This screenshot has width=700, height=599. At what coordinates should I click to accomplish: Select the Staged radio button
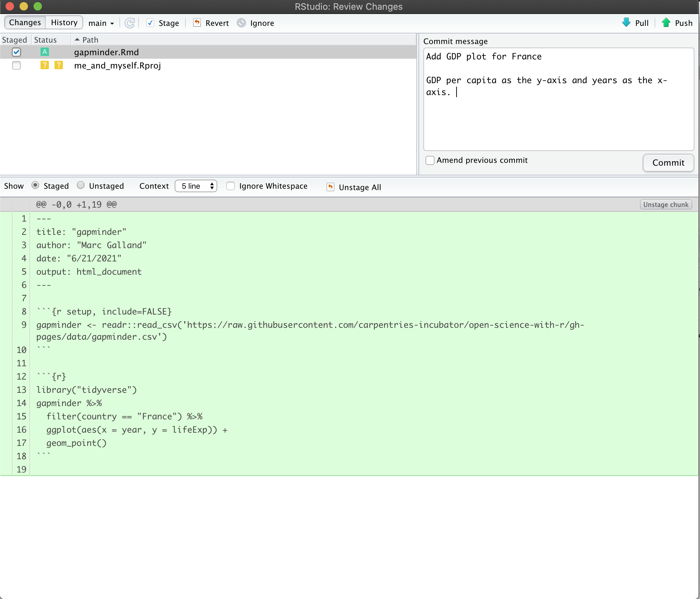35,185
